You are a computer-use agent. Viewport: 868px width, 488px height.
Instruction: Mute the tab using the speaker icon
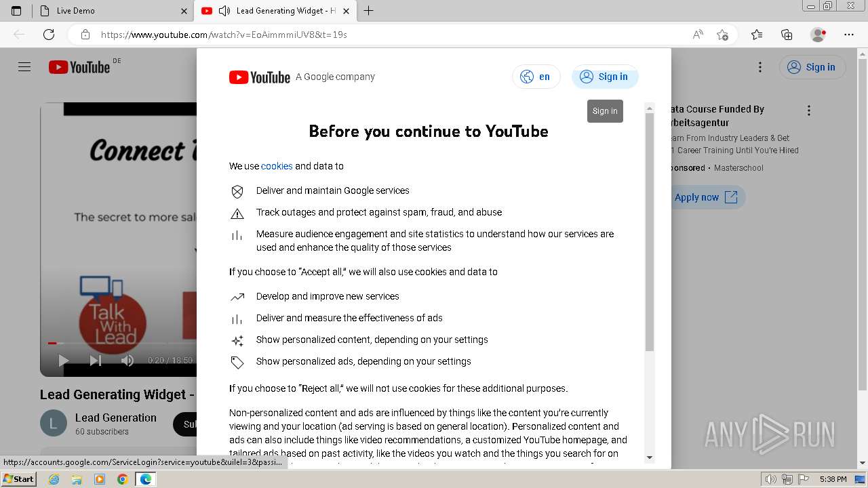tap(224, 11)
